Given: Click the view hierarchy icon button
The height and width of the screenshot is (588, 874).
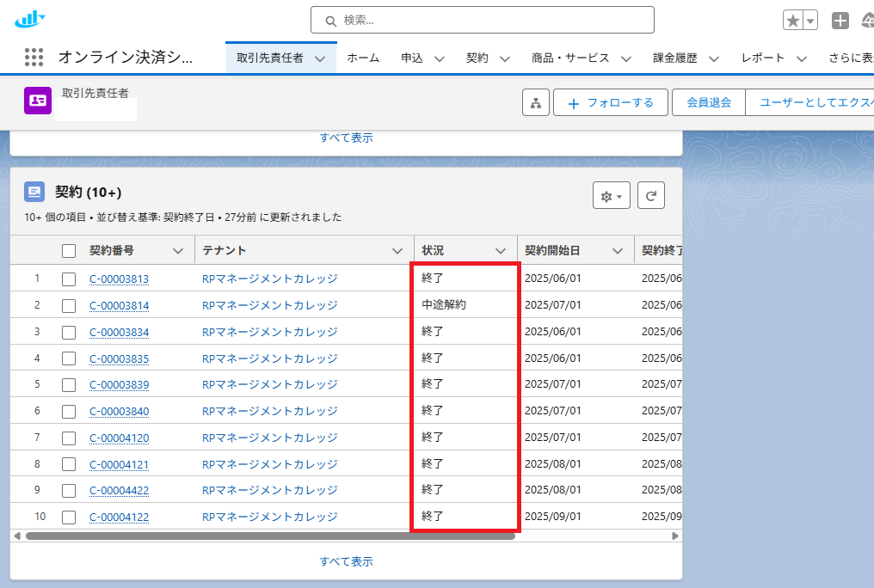Looking at the screenshot, I should click(x=536, y=103).
